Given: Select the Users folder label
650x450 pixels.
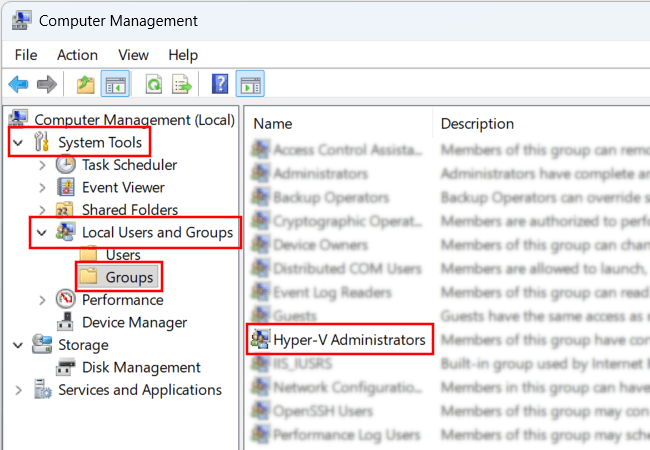Looking at the screenshot, I should click(x=123, y=254).
